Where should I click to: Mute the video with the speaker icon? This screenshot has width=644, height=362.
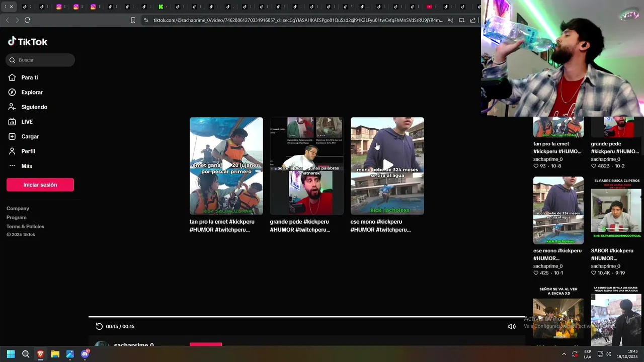(x=512, y=326)
